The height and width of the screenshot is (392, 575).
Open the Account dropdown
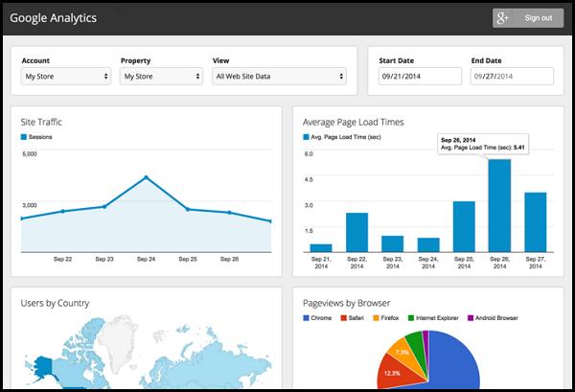[66, 77]
